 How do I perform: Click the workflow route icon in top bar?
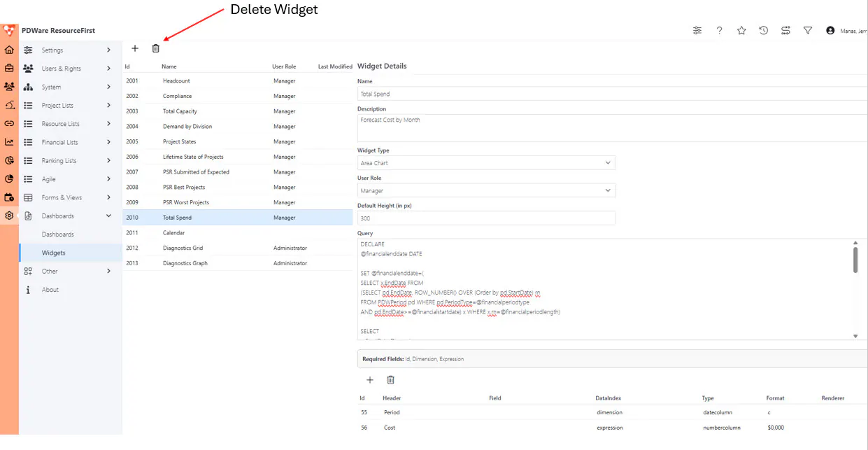click(x=786, y=31)
